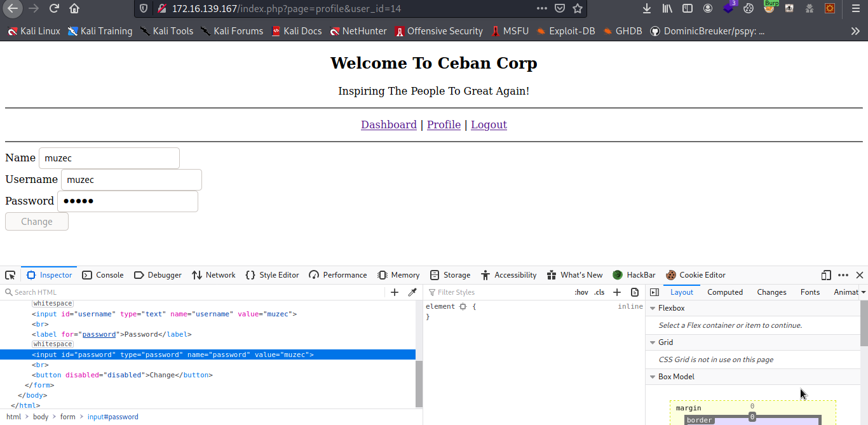Select the Change button node in HTML tree
Screen dimensions: 868x425
(x=208, y=375)
